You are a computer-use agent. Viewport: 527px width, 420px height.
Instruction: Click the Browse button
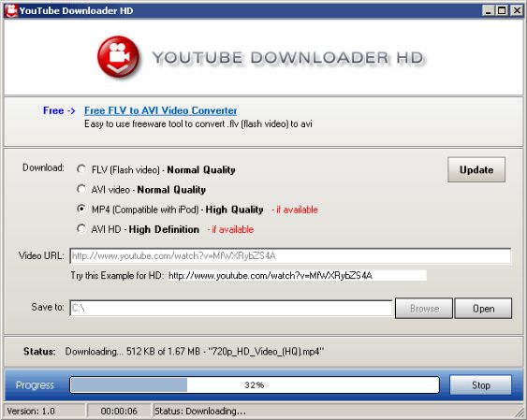[x=424, y=308]
